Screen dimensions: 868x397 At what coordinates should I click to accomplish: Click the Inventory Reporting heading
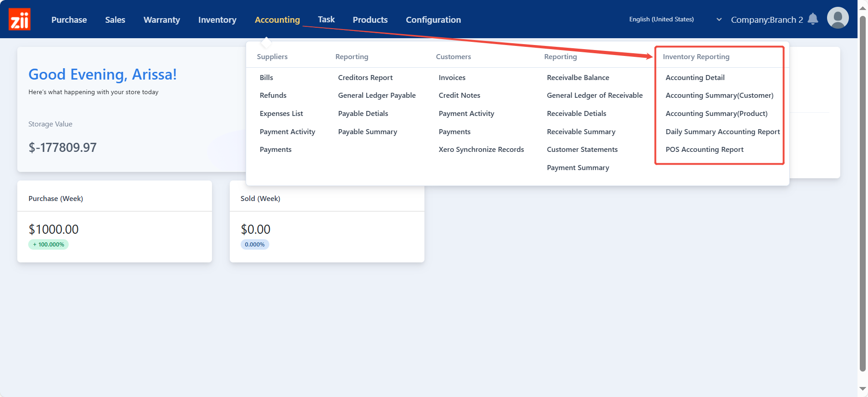tap(696, 56)
